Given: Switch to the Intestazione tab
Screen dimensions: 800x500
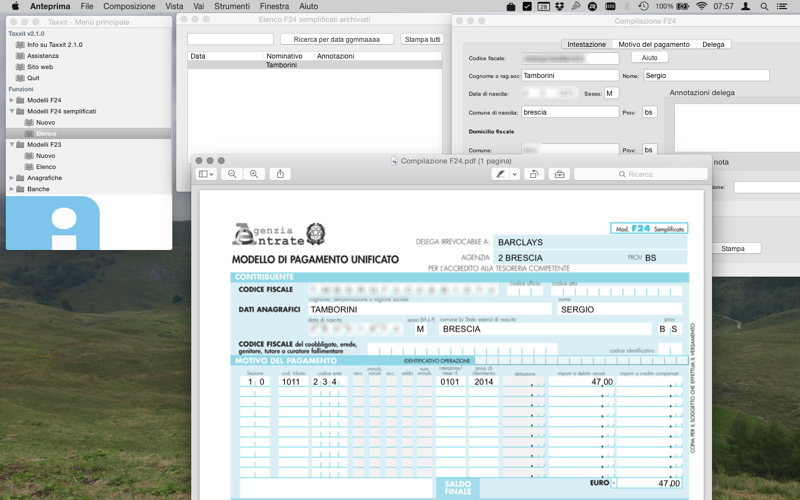Looking at the screenshot, I should coord(587,44).
